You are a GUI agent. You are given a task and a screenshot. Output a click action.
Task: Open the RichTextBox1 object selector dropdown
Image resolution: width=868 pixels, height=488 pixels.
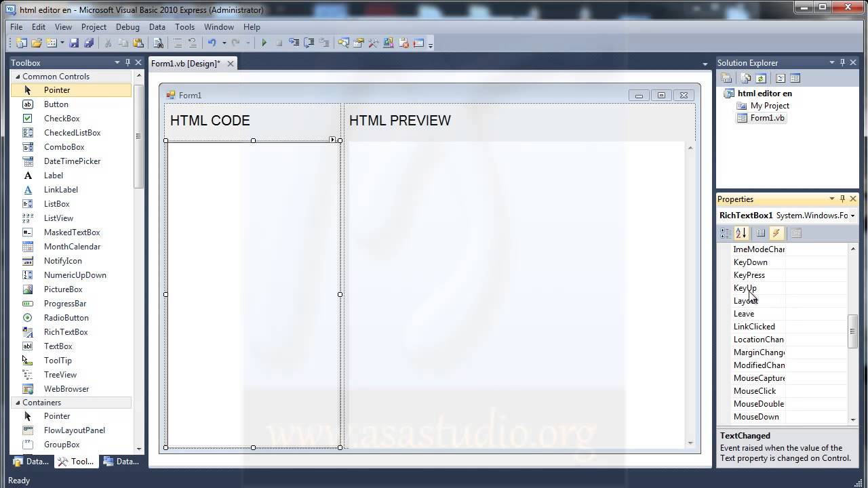[x=852, y=216]
